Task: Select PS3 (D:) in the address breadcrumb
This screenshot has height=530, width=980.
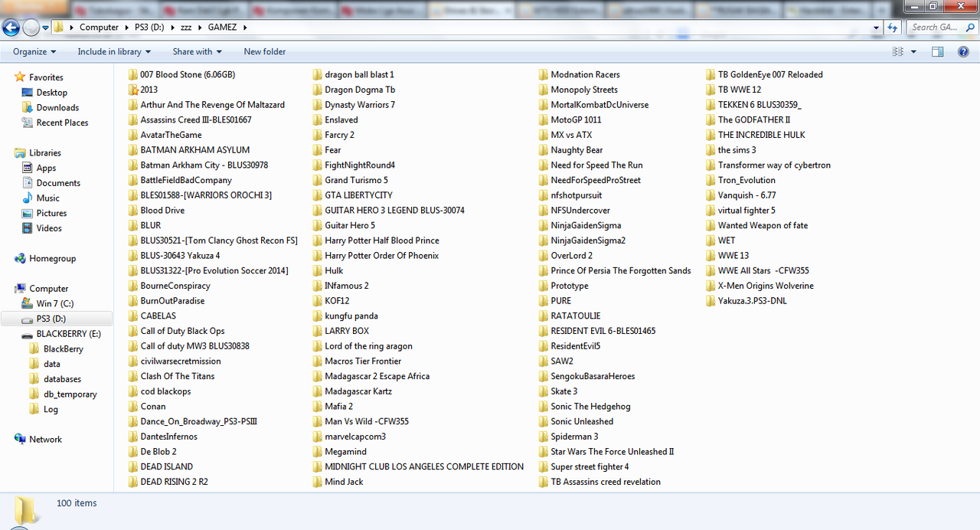Action: [x=150, y=28]
